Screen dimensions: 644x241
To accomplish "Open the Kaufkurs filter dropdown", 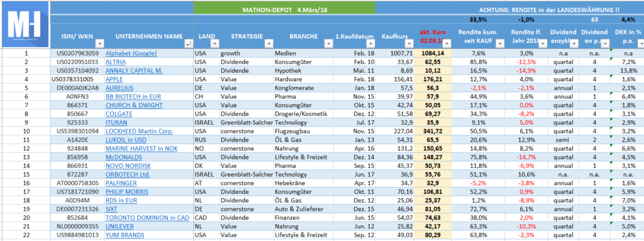I will click(409, 43).
